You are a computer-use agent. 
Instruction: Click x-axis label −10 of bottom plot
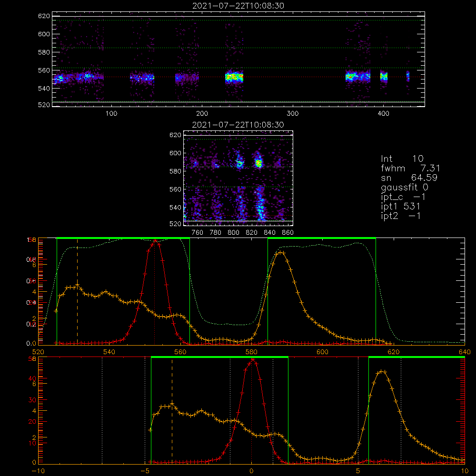tap(38, 471)
